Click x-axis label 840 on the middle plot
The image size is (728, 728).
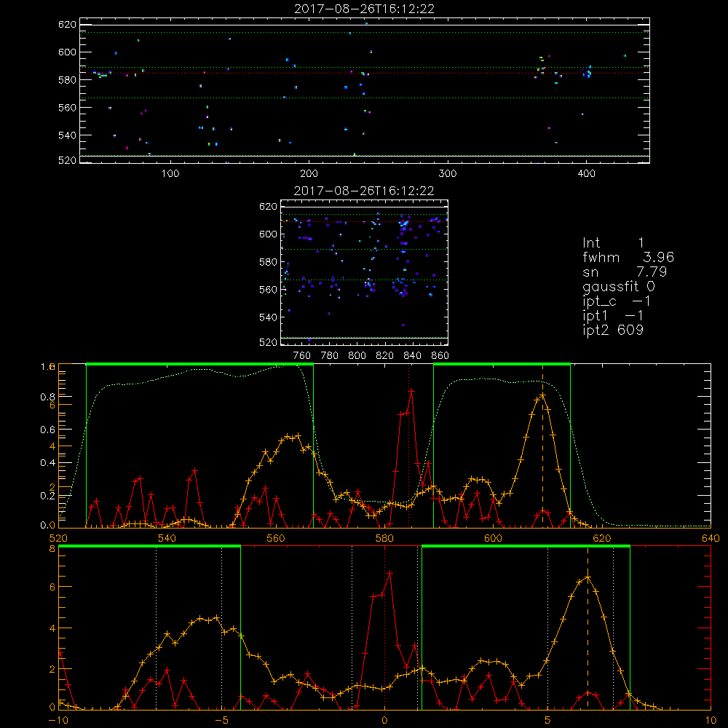click(412, 356)
